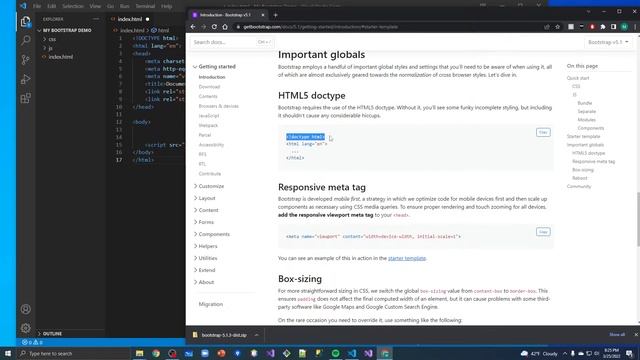Open File Explorer from the taskbar
This screenshot has height=360, width=640.
tap(140, 353)
